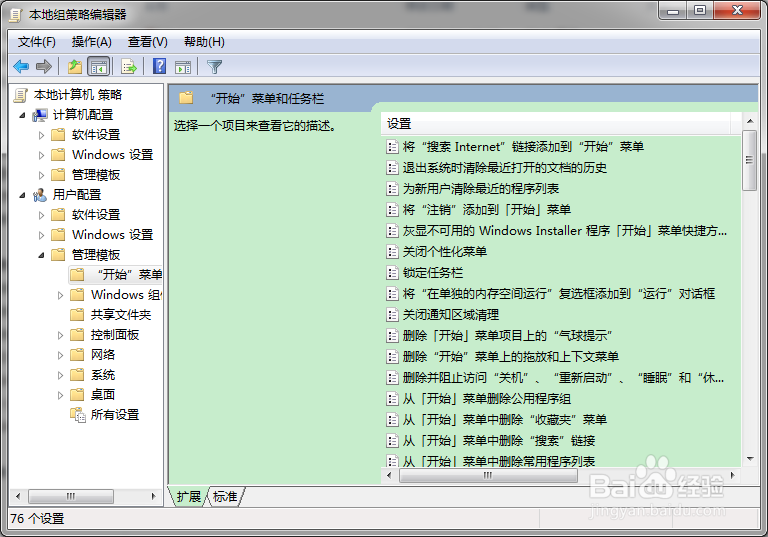Select 删除“开始”菜单上的拖放和上下文菜单 setting
This screenshot has height=537, width=768.
[x=510, y=357]
